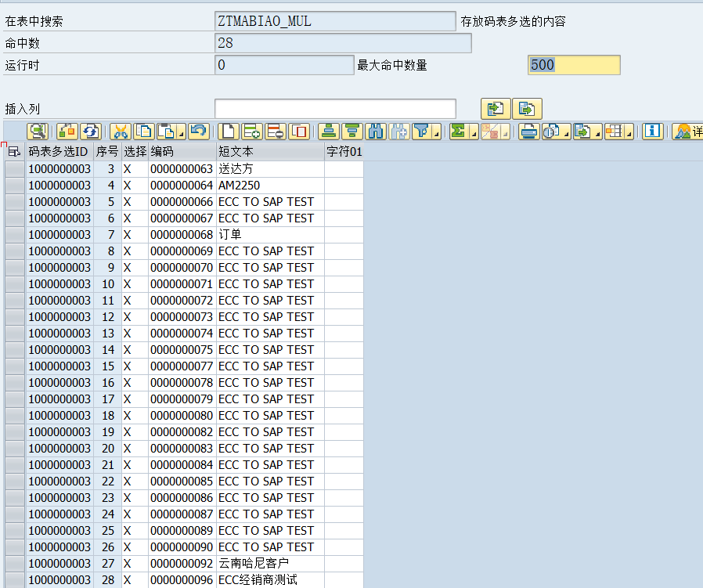Click the cell 送达方 in 短文本 column
The width and height of the screenshot is (703, 588).
point(270,169)
